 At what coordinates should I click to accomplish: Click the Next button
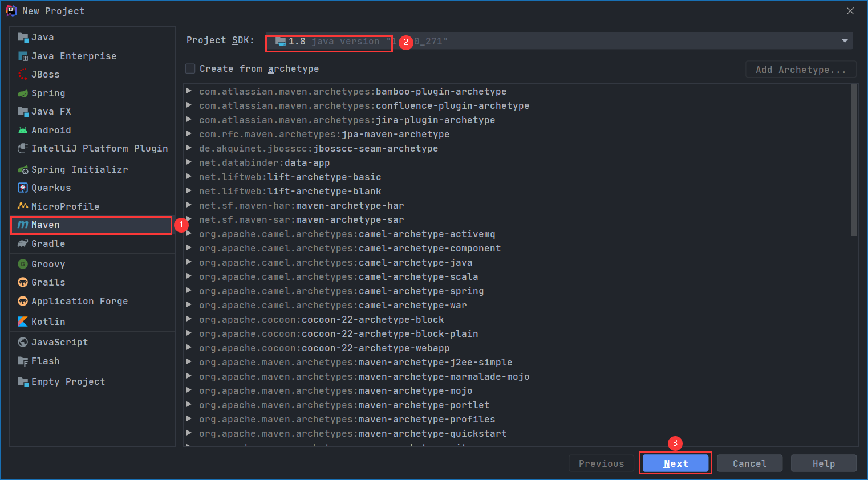point(676,463)
